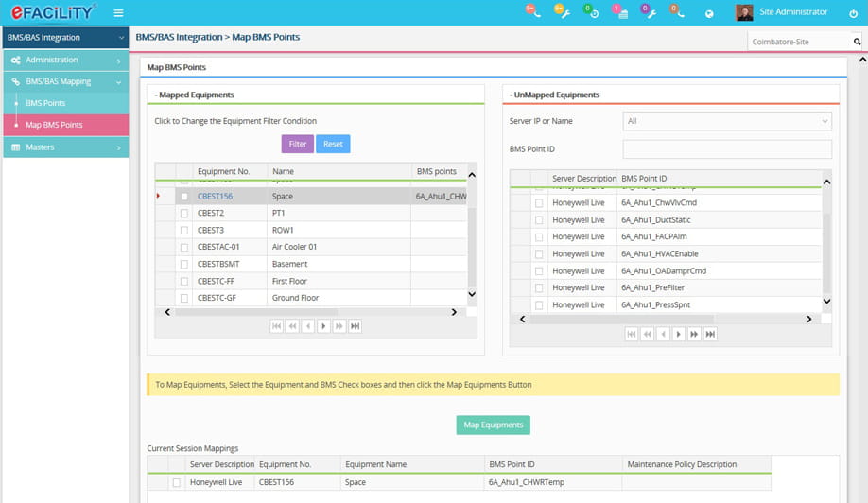868x503 pixels.
Task: Select Map BMS Points sidebar item
Action: coord(54,125)
